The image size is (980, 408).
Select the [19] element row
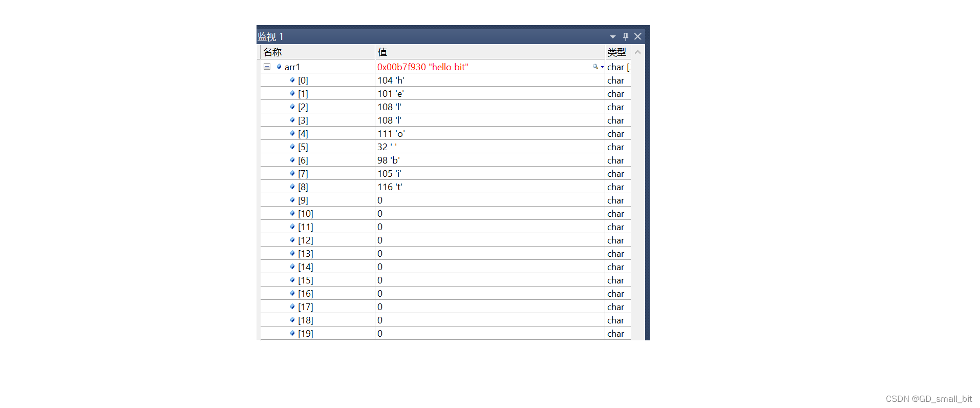445,333
